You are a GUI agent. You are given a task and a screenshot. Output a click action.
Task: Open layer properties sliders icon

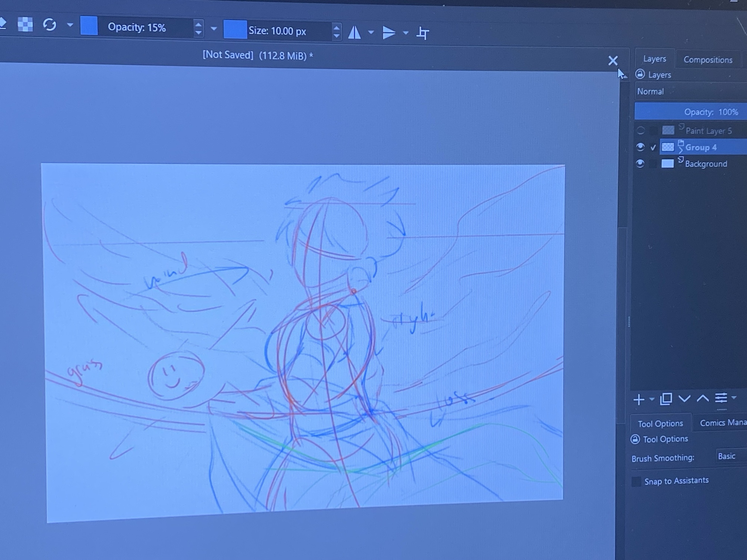[721, 398]
